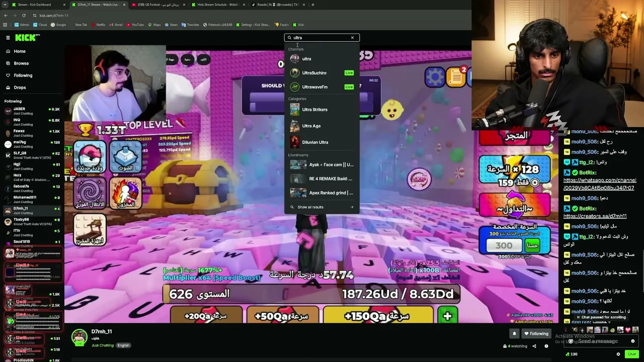
Task: Open the 'Apex Ranked grind' livestream result
Action: [322, 193]
